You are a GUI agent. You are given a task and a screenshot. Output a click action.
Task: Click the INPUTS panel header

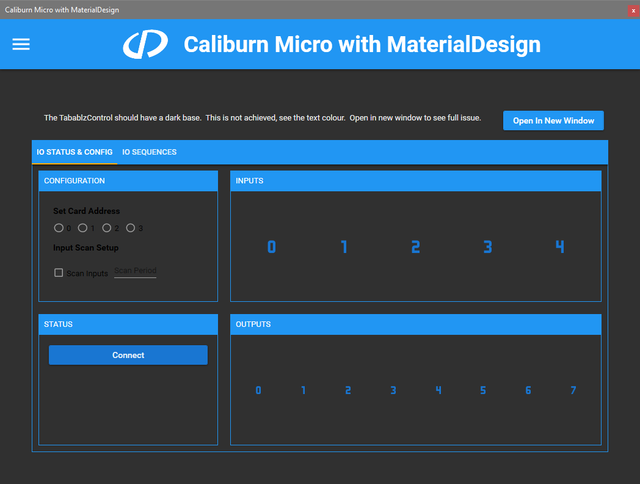point(416,181)
